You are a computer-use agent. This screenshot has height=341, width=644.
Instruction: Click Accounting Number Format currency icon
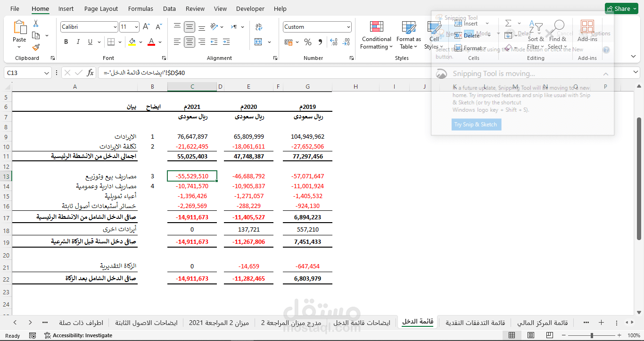[288, 42]
